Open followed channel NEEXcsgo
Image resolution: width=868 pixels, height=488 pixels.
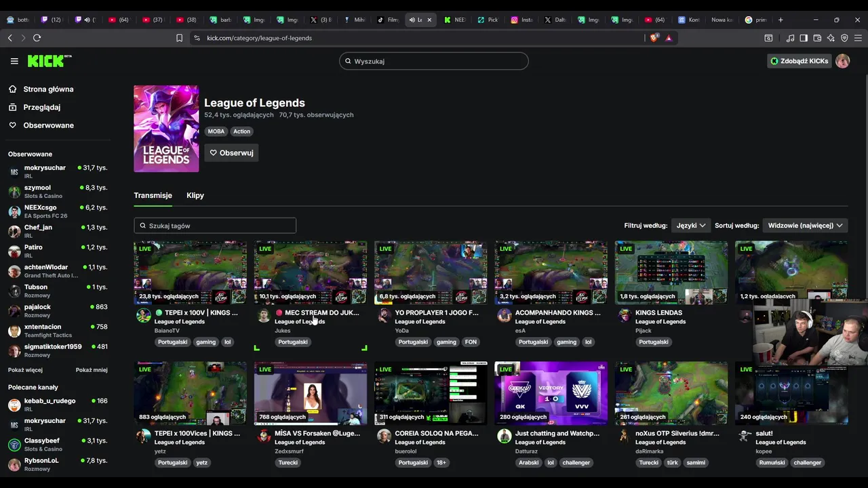(58, 211)
